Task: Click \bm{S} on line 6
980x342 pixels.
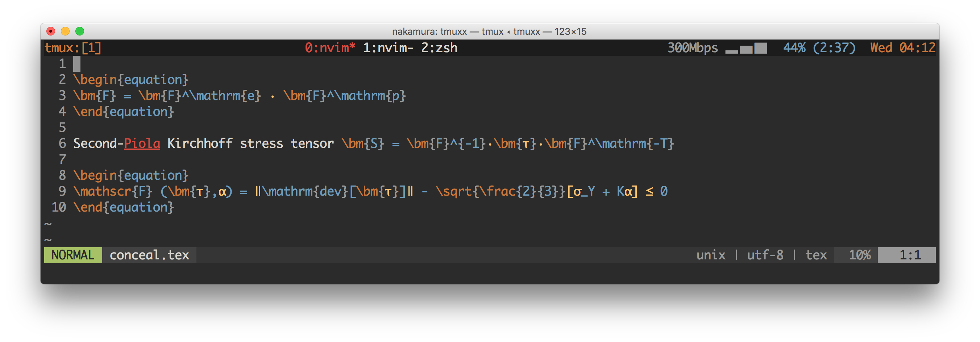Action: [x=363, y=144]
